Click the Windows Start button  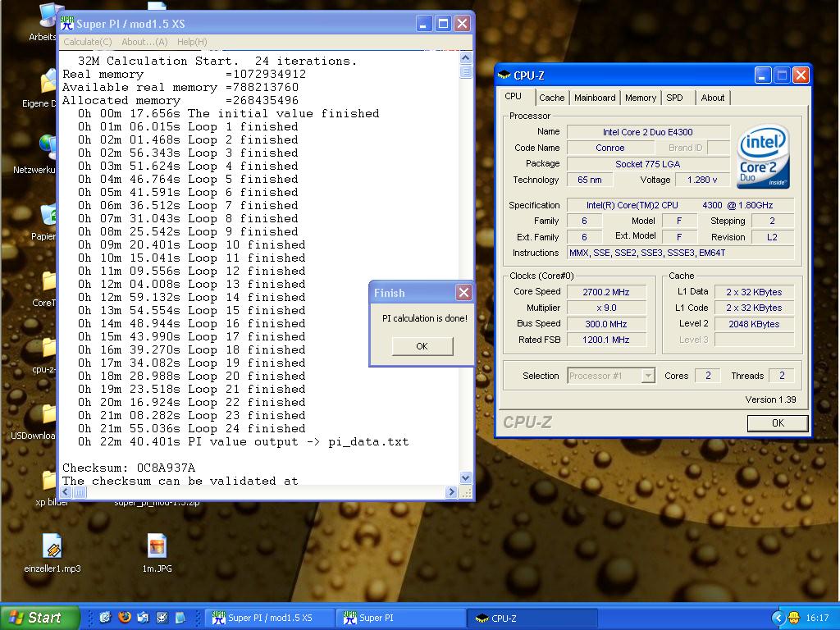[39, 618]
